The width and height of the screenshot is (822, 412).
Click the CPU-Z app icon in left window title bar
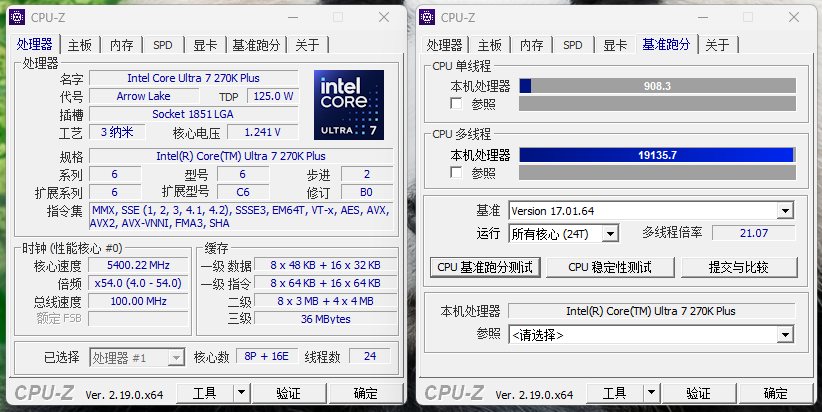(17, 17)
